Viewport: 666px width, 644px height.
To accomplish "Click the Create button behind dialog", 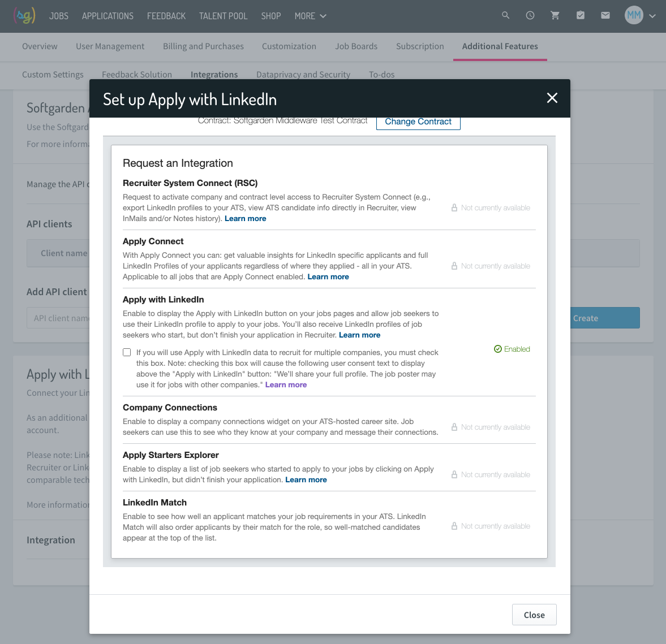I will coord(605,318).
